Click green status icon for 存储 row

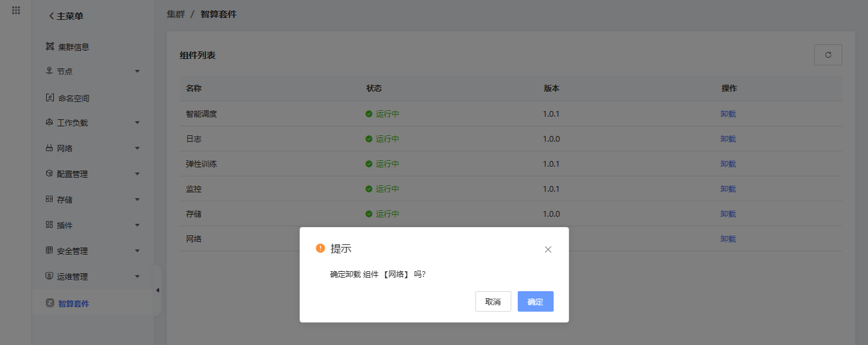pyautogui.click(x=369, y=214)
